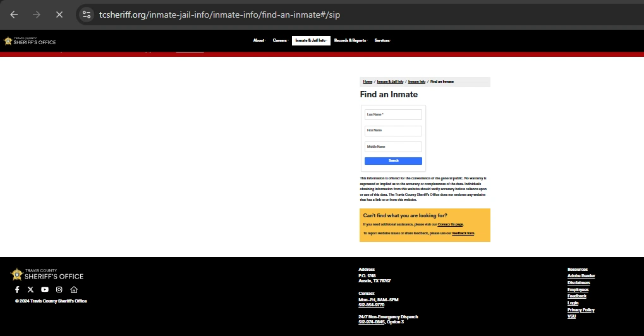Screen dimensions: 644x336
Task: Expand the About dropdown menu
Action: [259, 40]
